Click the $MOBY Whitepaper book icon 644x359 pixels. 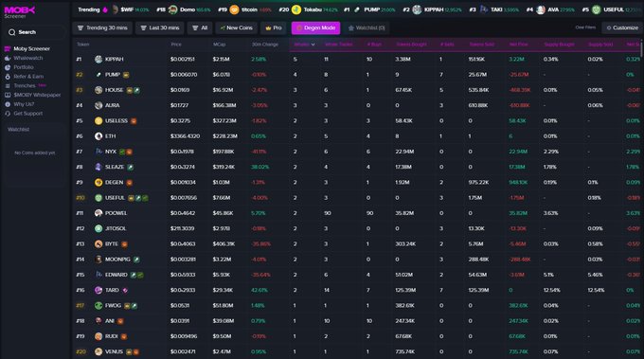(8, 95)
